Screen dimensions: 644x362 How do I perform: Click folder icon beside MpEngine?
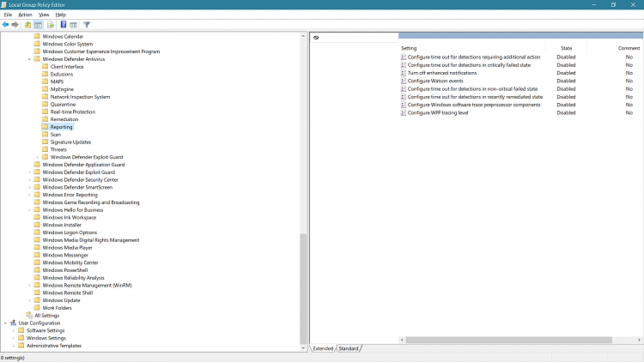[46, 89]
